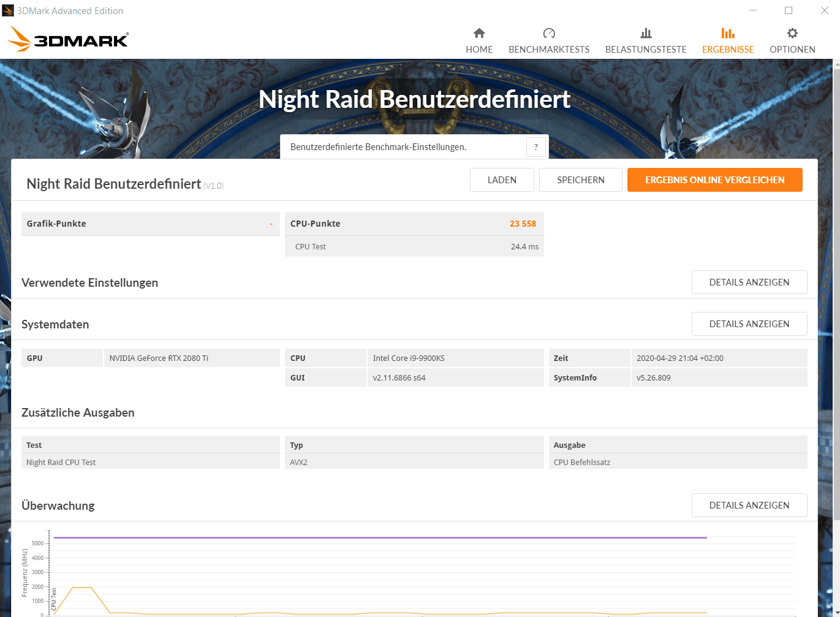Click the purple frequency line in chart

click(380, 537)
